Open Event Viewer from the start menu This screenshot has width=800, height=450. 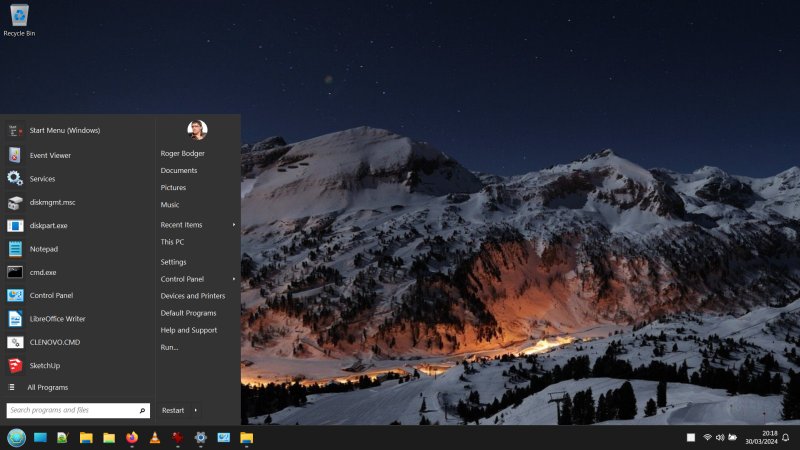pyautogui.click(x=50, y=155)
